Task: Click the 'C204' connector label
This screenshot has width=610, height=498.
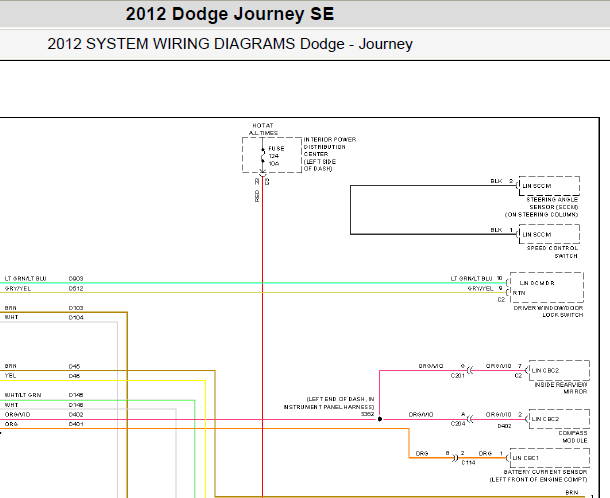Action: tap(458, 424)
